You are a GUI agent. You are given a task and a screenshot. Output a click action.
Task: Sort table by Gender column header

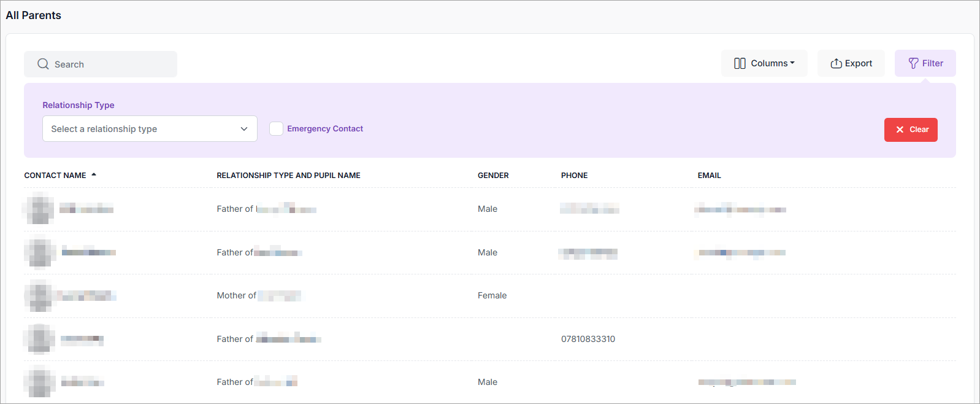[x=493, y=176]
